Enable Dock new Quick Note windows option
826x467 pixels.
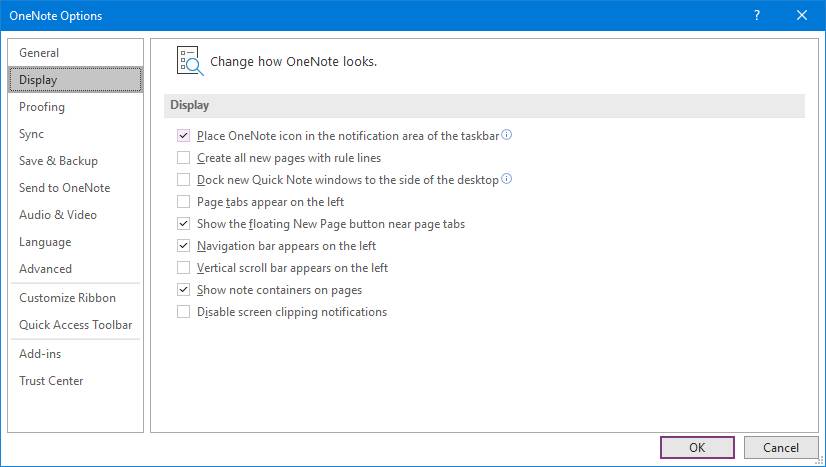point(183,180)
